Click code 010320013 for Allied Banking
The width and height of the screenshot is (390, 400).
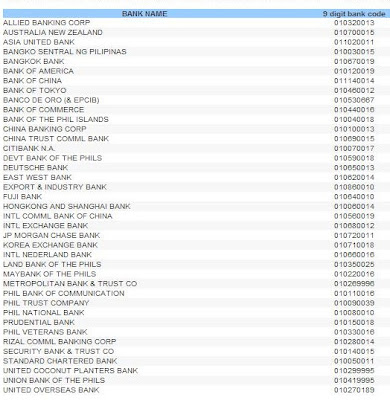[x=354, y=23]
